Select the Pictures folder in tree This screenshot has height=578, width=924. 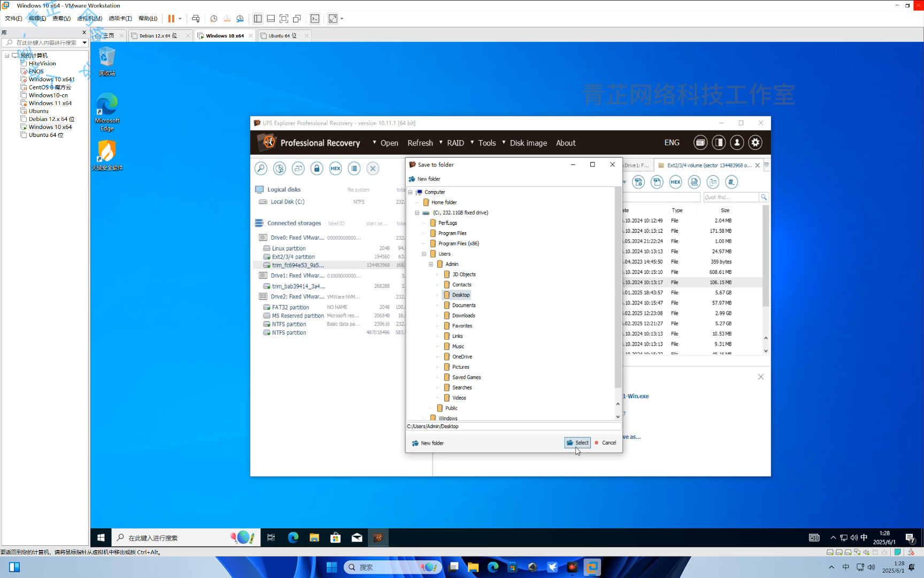(460, 367)
